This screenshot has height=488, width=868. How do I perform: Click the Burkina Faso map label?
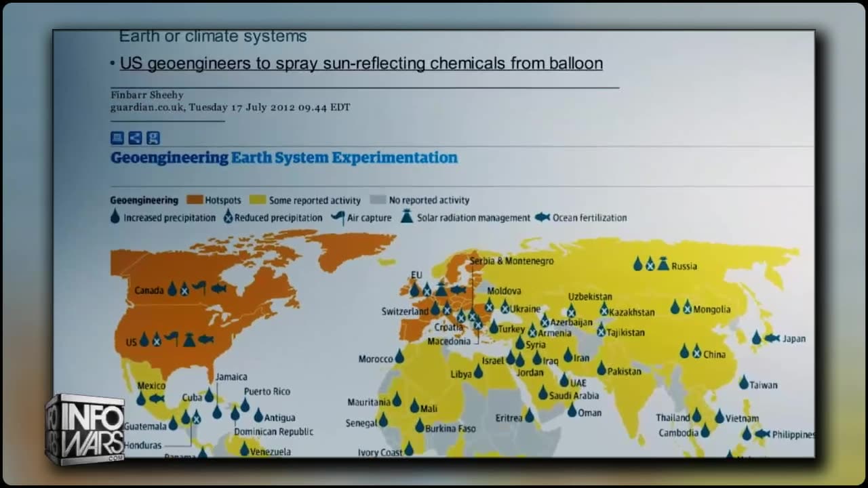point(450,429)
